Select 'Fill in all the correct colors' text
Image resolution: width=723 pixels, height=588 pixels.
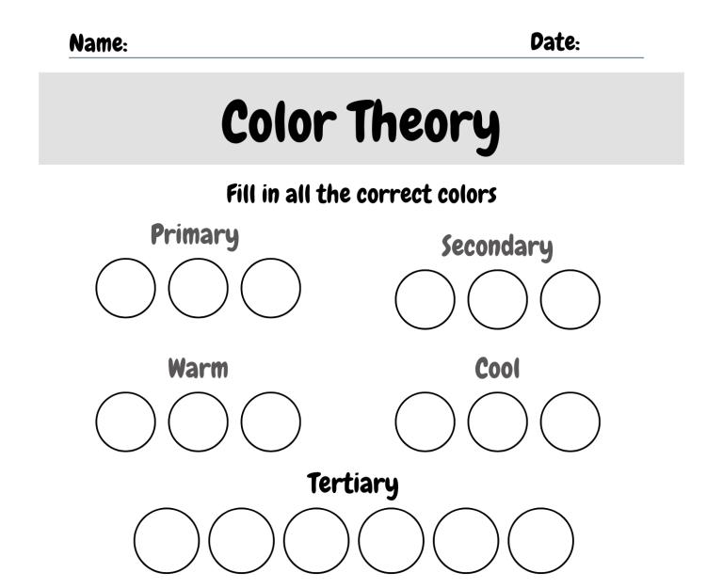(x=361, y=194)
